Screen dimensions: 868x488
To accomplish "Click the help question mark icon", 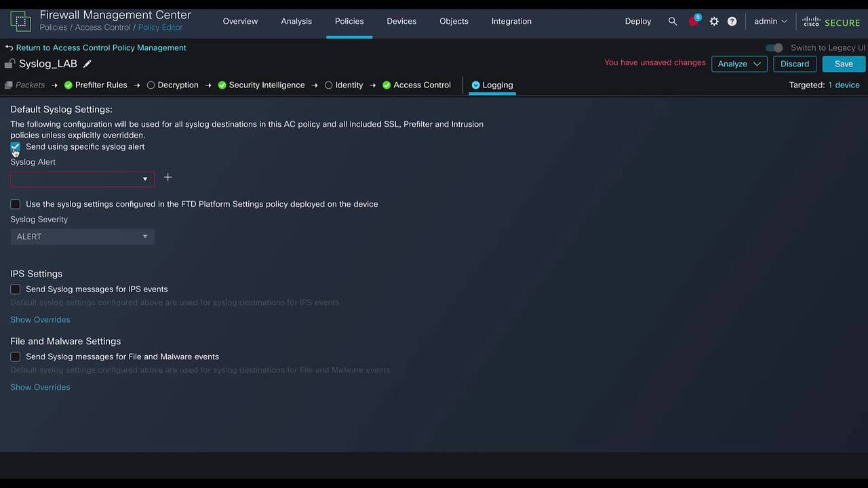I will point(732,21).
